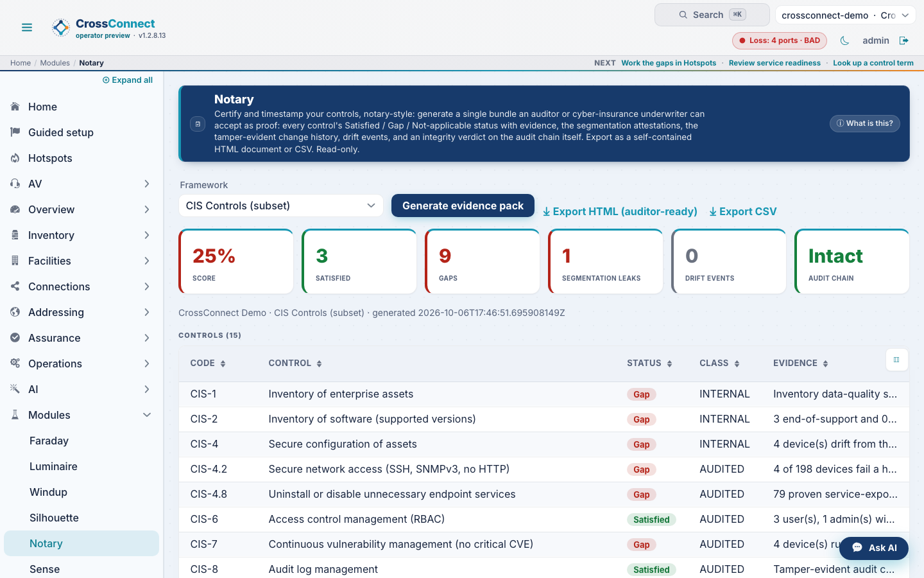Image resolution: width=924 pixels, height=578 pixels.
Task: Collapse the Modules section chevron
Action: [147, 415]
